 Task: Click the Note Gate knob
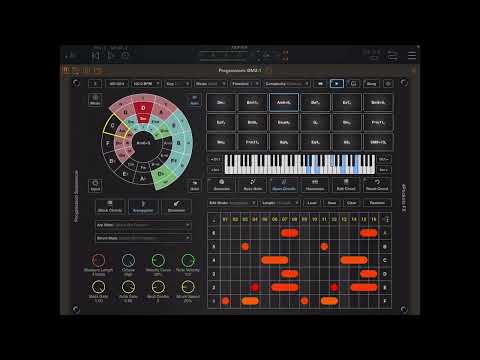coord(128,287)
